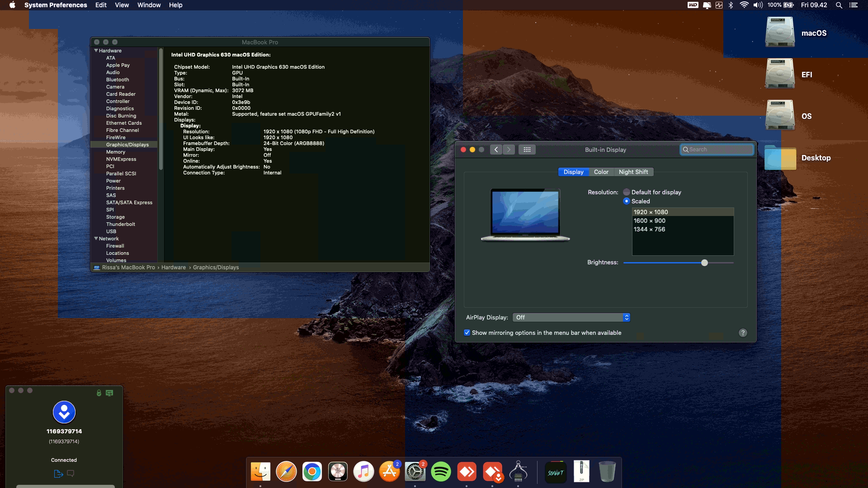Open Finder from the Dock
Image resolution: width=868 pixels, height=488 pixels.
260,472
